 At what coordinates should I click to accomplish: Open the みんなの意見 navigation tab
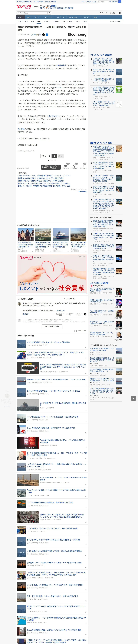(x=73, y=17)
